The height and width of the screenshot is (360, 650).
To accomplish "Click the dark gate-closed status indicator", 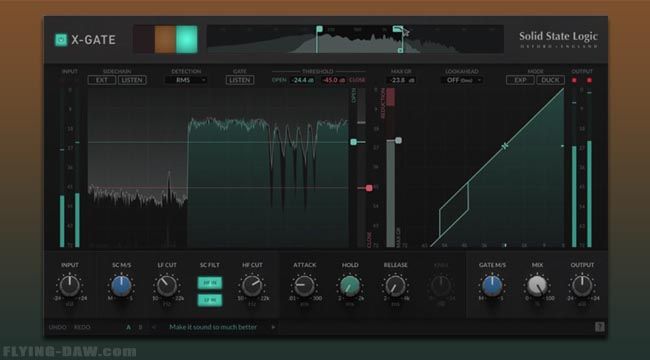I will tap(144, 39).
